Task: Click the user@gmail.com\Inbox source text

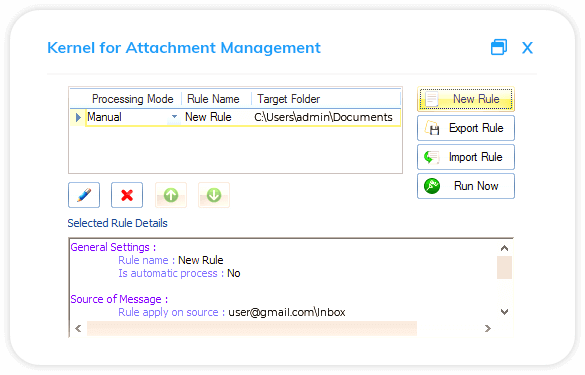Action: [287, 312]
